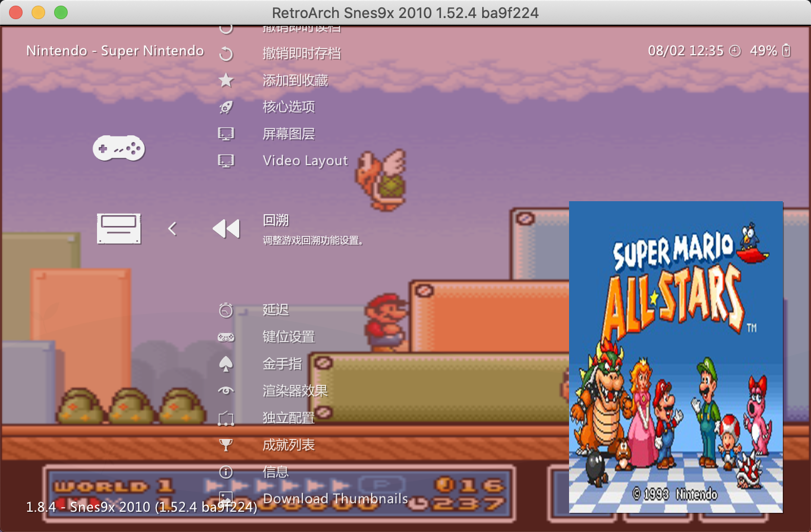Click the Super Mario All-Stars box art thumbnail

point(676,357)
